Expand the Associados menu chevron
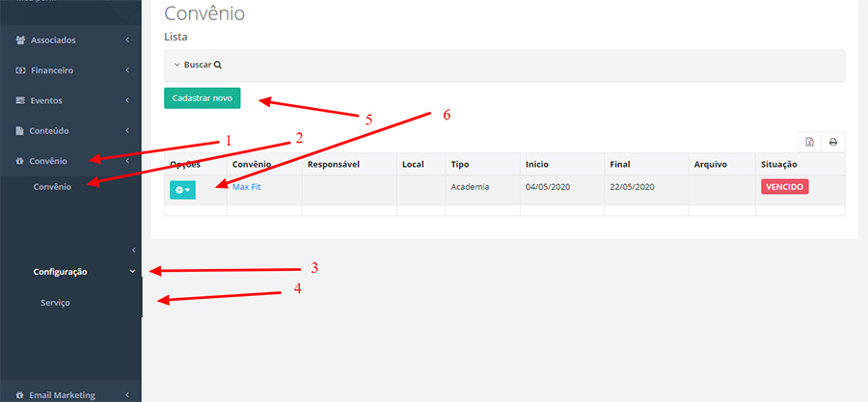The height and width of the screenshot is (402, 868). pyautogui.click(x=127, y=40)
